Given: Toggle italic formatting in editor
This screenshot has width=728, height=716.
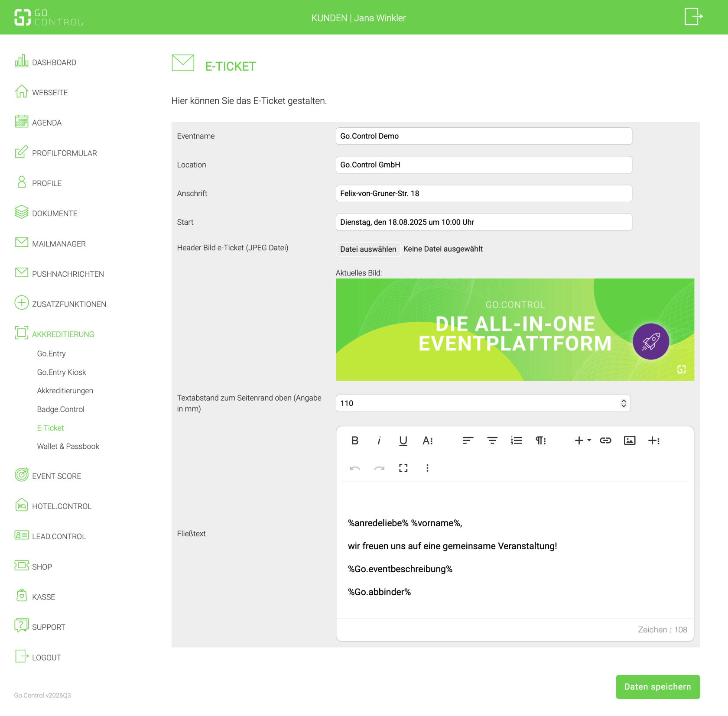Looking at the screenshot, I should (x=379, y=441).
